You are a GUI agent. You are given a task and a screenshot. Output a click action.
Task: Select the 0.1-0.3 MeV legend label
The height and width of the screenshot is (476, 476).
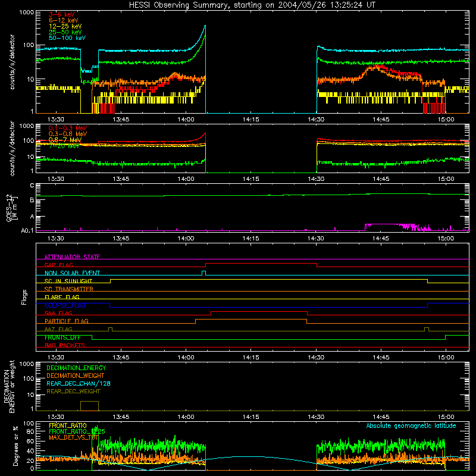(68, 128)
